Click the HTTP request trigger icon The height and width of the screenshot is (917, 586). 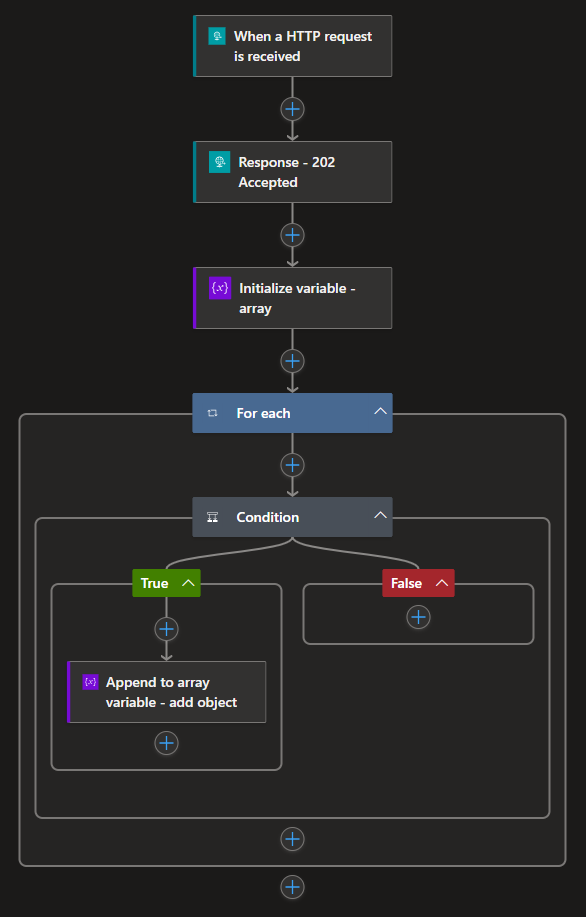(x=217, y=36)
